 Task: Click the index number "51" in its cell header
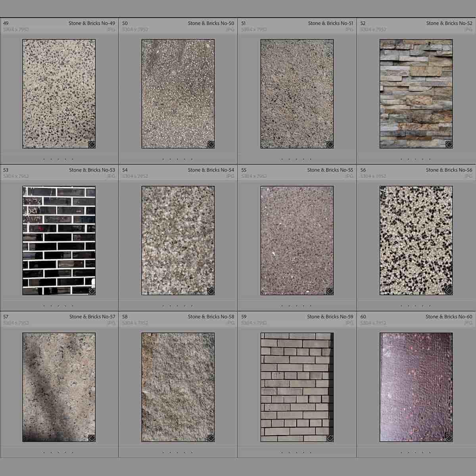click(244, 23)
